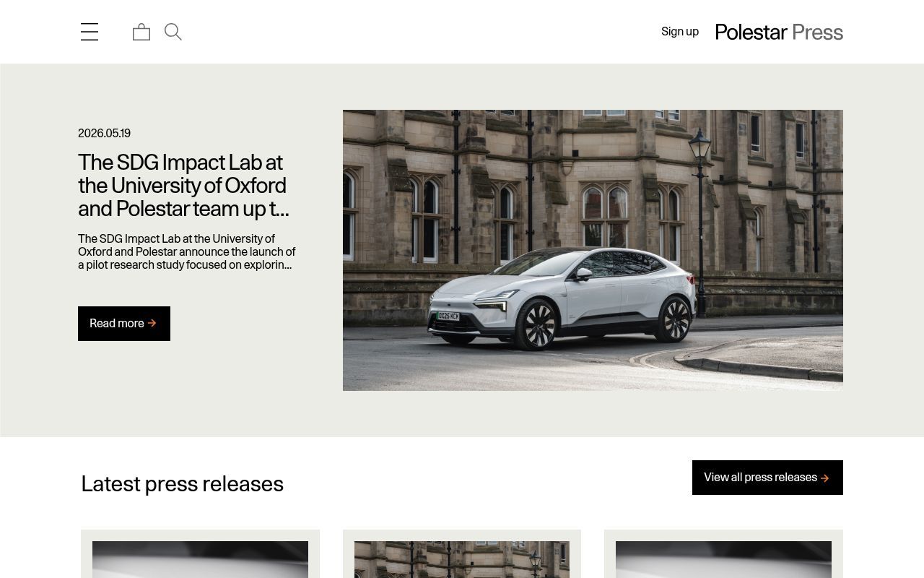Click the Sign up link
The image size is (924, 578).
[680, 32]
